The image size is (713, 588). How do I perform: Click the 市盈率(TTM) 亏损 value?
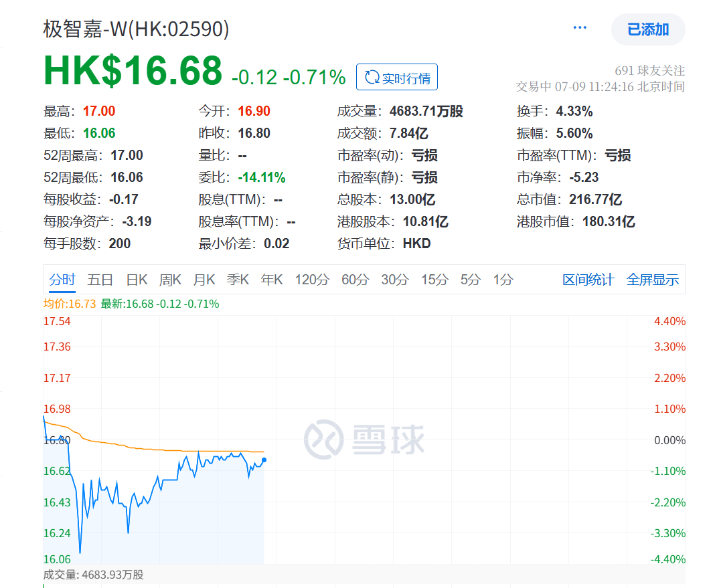point(617,155)
